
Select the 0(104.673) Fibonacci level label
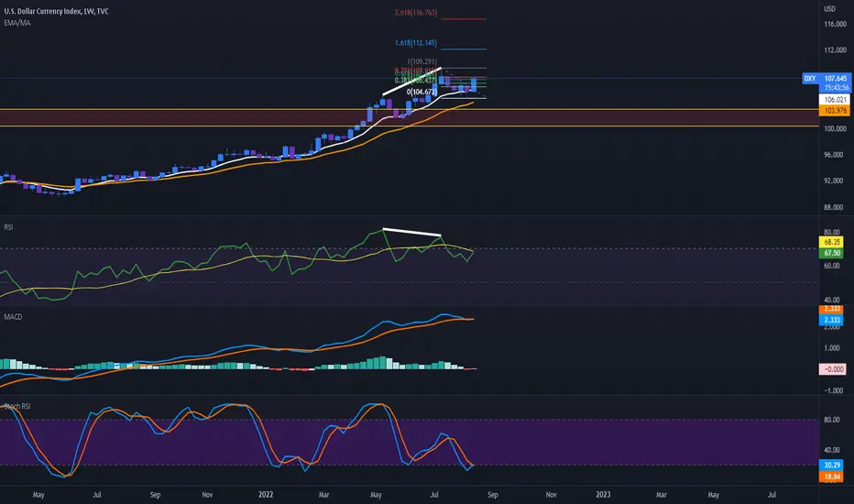422,92
